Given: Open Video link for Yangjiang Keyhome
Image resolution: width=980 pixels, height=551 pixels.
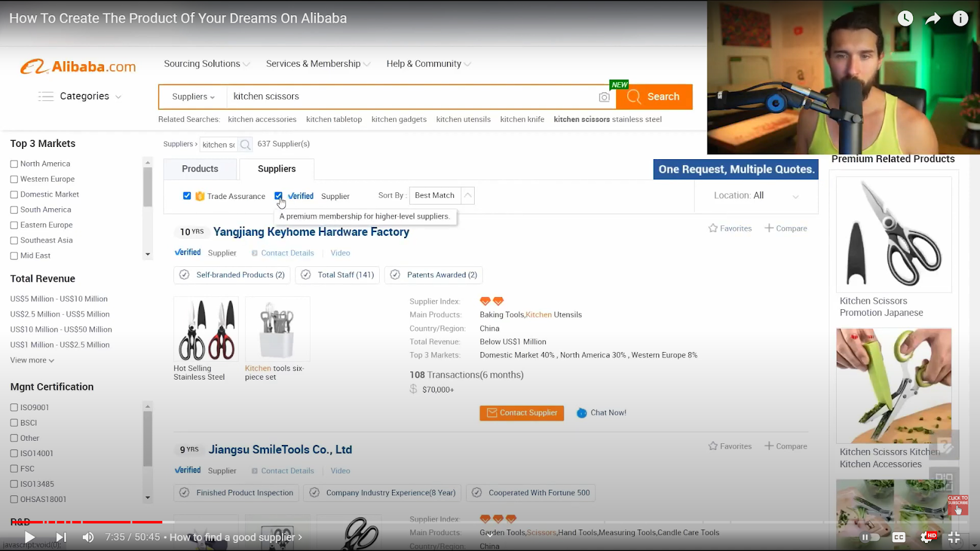Looking at the screenshot, I should coord(341,253).
